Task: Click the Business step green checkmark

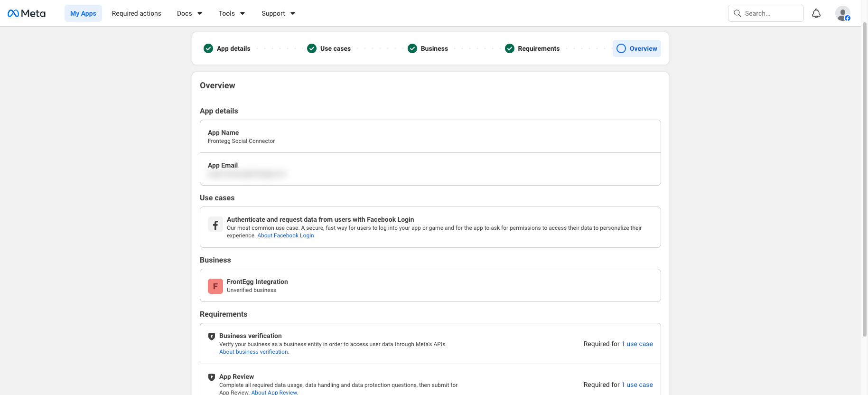Action: 412,48
